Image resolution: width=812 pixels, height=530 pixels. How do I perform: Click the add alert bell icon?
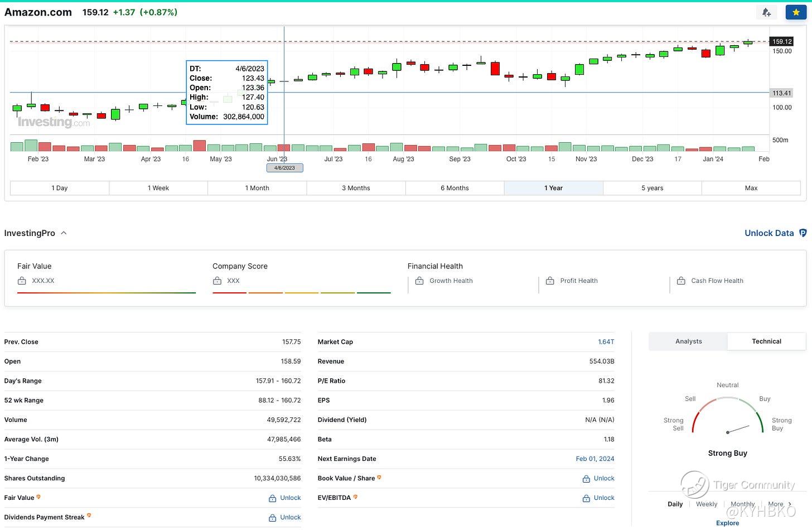[766, 12]
